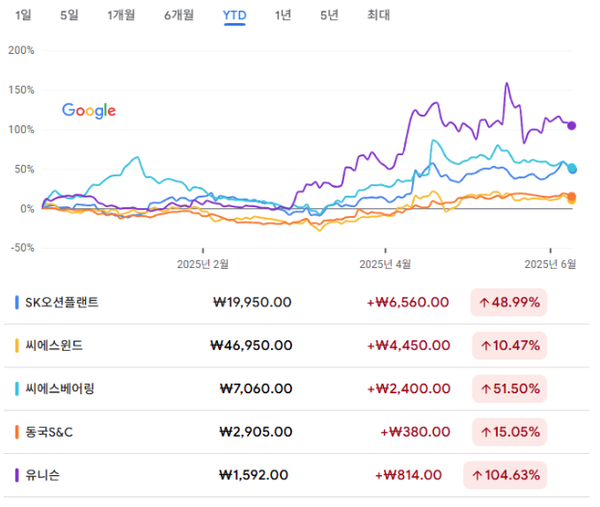
Task: Select the YTD tab
Action: pos(235,15)
